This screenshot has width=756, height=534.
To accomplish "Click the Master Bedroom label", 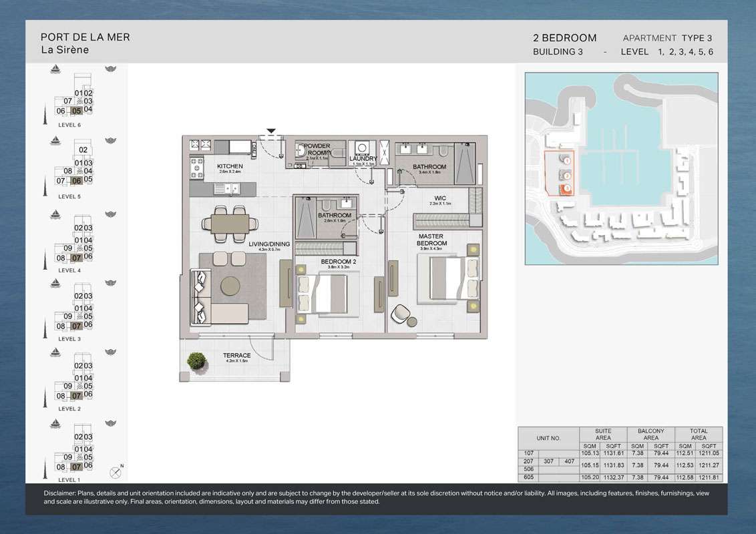I will tap(432, 240).
